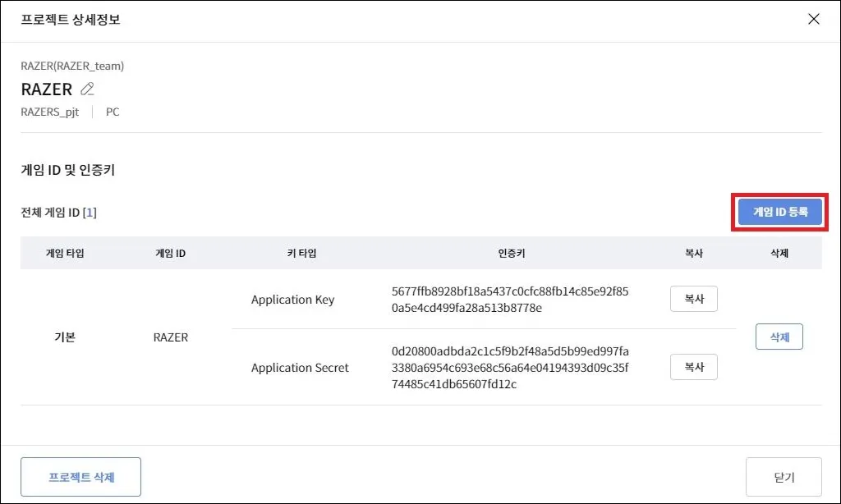The width and height of the screenshot is (841, 504).
Task: Copy the Application Secret with its 복사 button
Action: (693, 367)
